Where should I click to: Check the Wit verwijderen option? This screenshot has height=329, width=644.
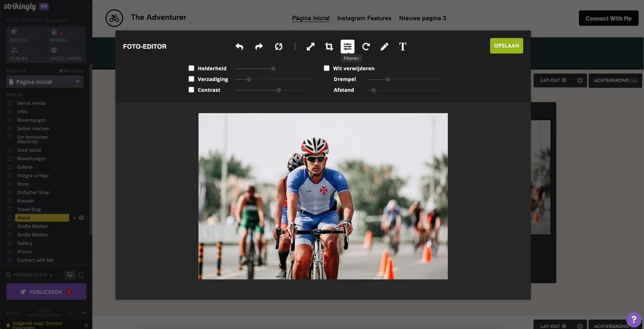pyautogui.click(x=326, y=68)
